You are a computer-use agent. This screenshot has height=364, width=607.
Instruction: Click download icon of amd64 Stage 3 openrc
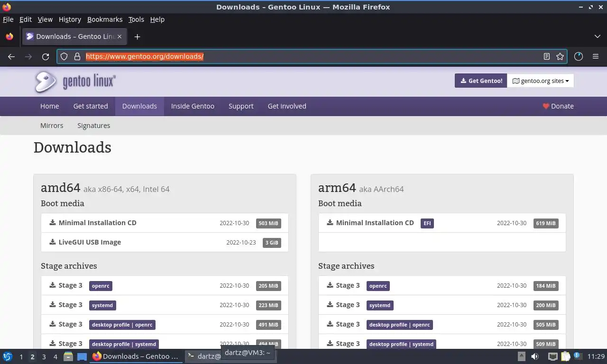click(x=53, y=285)
